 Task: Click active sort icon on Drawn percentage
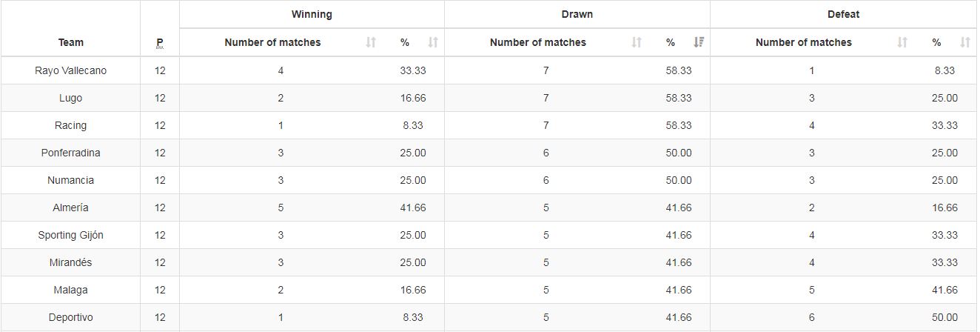[698, 42]
